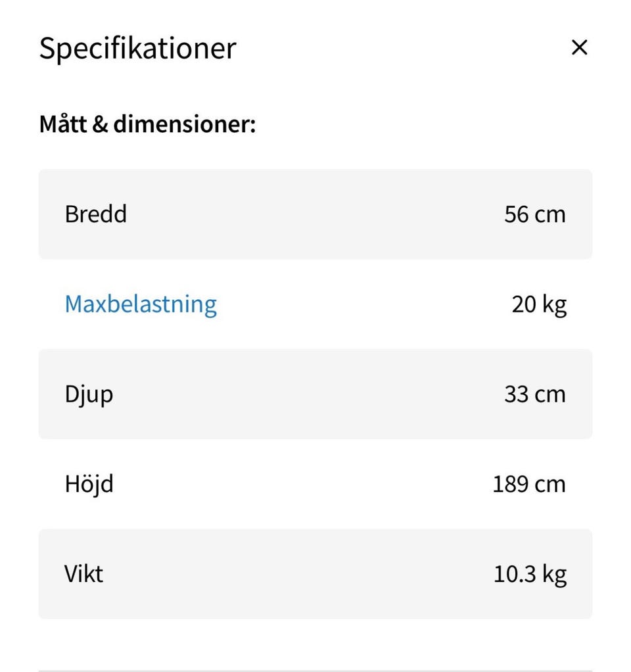Click the word Mått in the heading

click(62, 124)
